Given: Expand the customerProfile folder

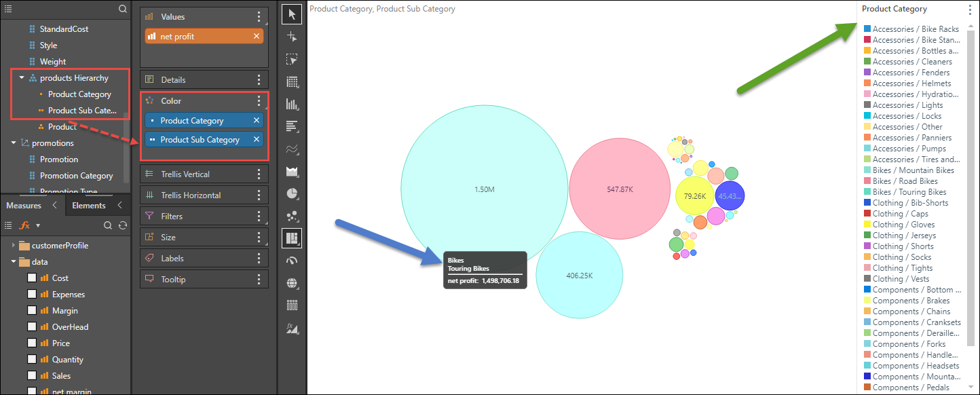Looking at the screenshot, I should click(x=14, y=246).
